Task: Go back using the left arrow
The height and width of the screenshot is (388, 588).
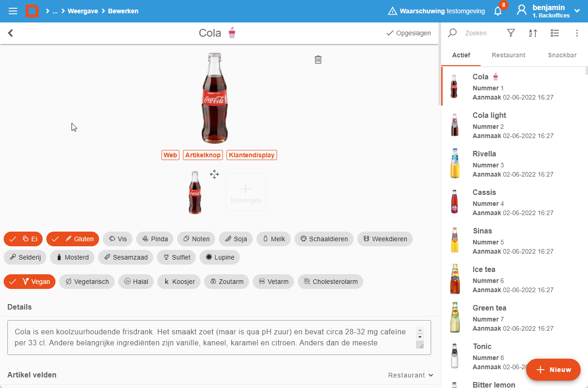Action: 11,33
